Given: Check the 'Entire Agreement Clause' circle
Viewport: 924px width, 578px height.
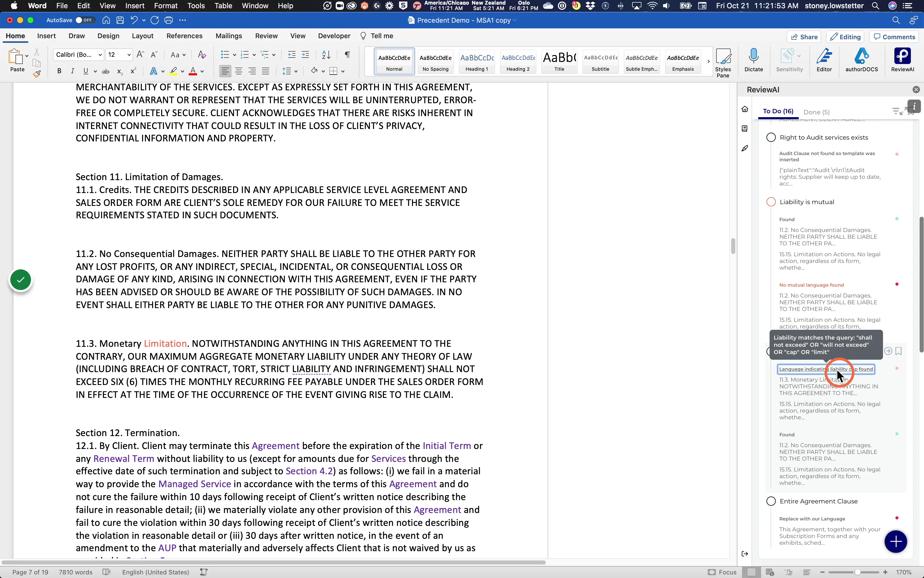Looking at the screenshot, I should pos(771,501).
